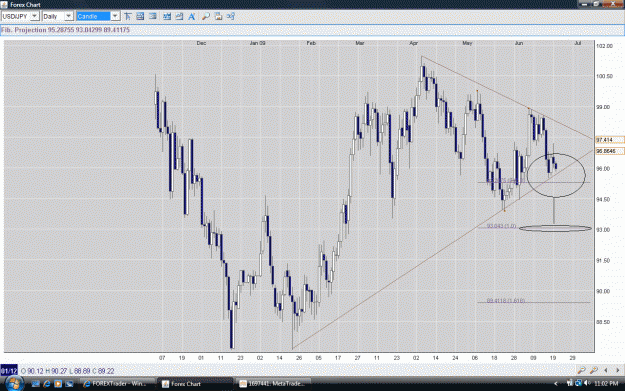625x391 pixels.
Task: Click the magnifier icon in the top toolbar
Action: pyautogui.click(x=206, y=16)
